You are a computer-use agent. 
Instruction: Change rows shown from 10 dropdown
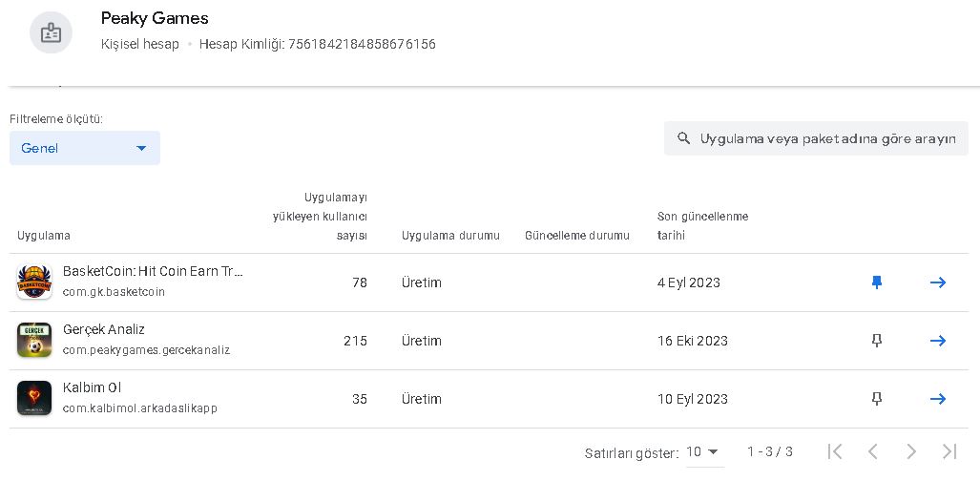(x=704, y=452)
